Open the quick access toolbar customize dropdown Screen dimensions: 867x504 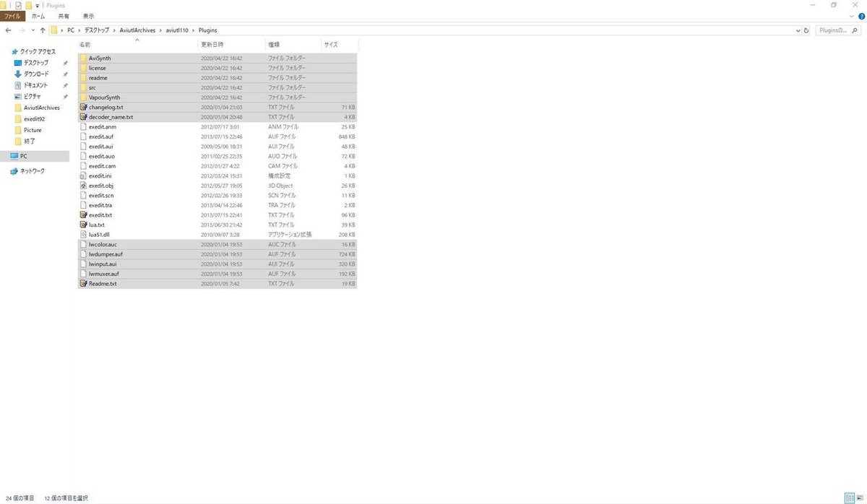pos(38,5)
